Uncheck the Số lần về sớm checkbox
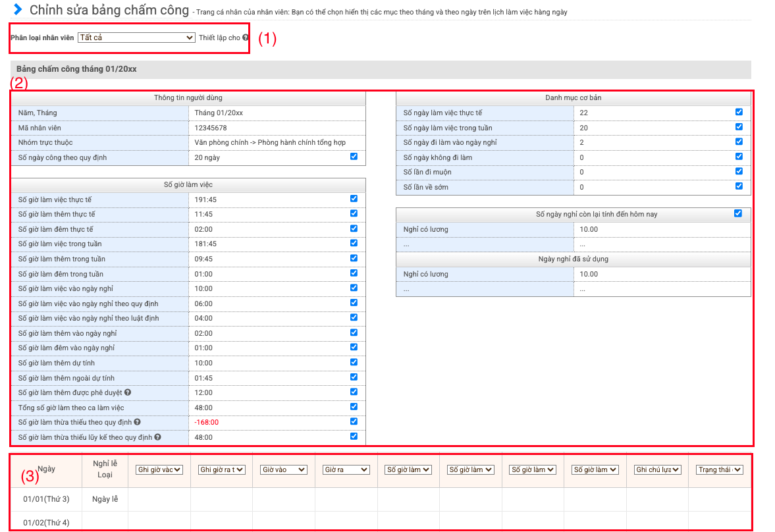Viewport: 775px width, 532px height. (739, 186)
